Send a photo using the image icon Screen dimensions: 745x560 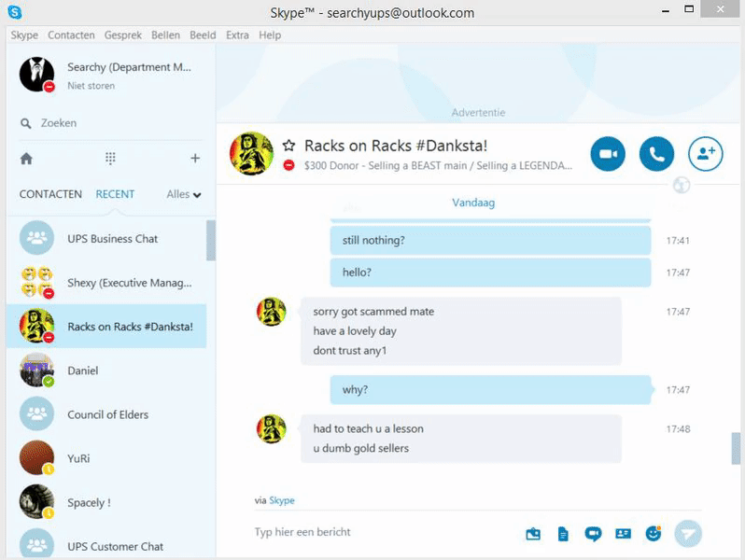click(533, 534)
